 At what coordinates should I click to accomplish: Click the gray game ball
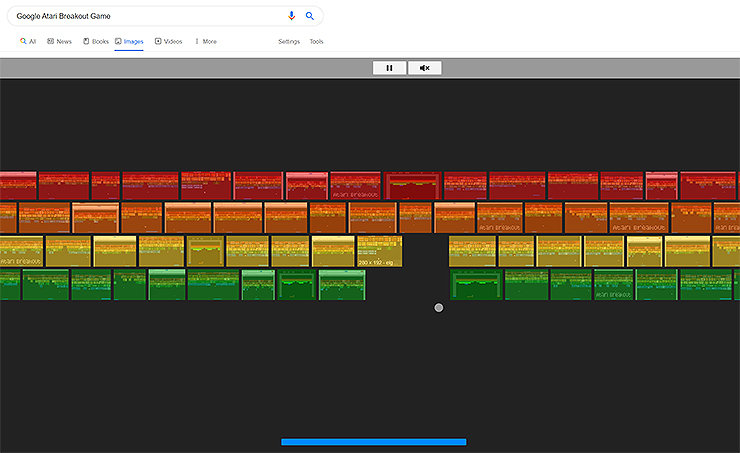[x=438, y=308]
